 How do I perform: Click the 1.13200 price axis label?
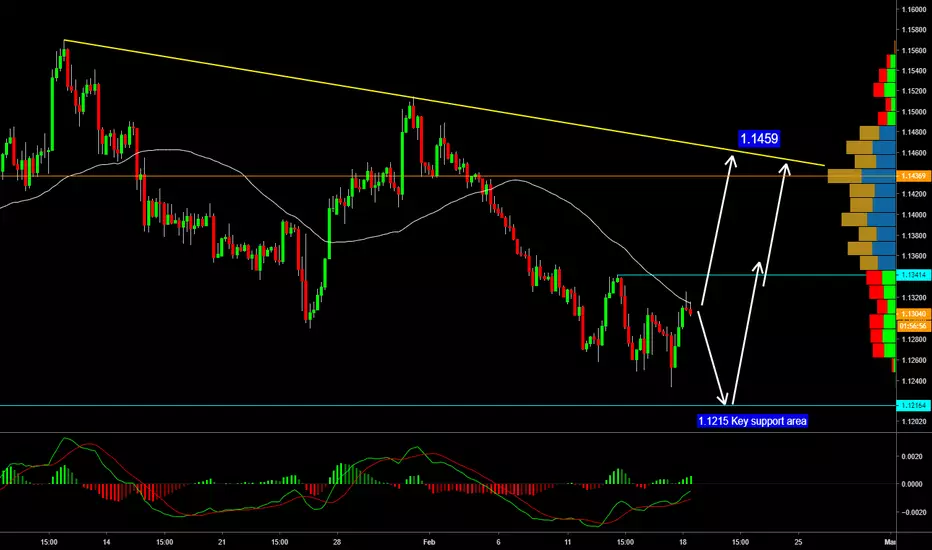click(914, 297)
